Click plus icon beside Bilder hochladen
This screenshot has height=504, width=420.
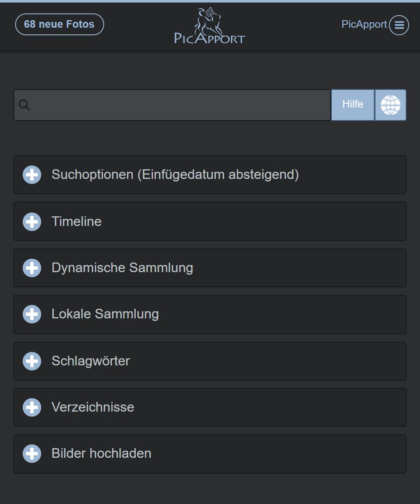(x=32, y=454)
